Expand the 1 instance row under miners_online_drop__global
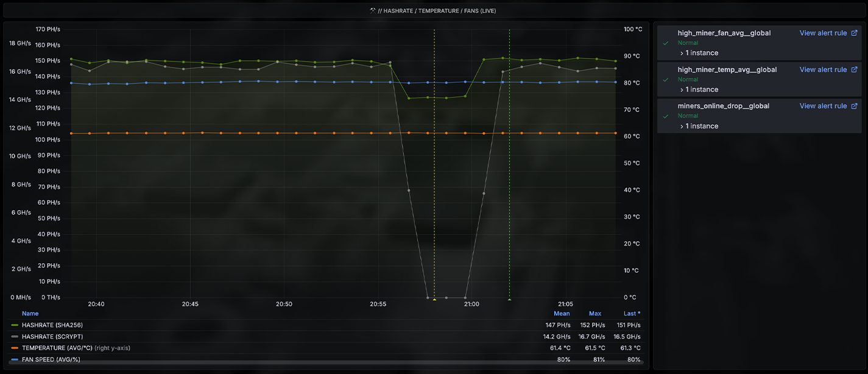868x374 pixels. point(699,126)
